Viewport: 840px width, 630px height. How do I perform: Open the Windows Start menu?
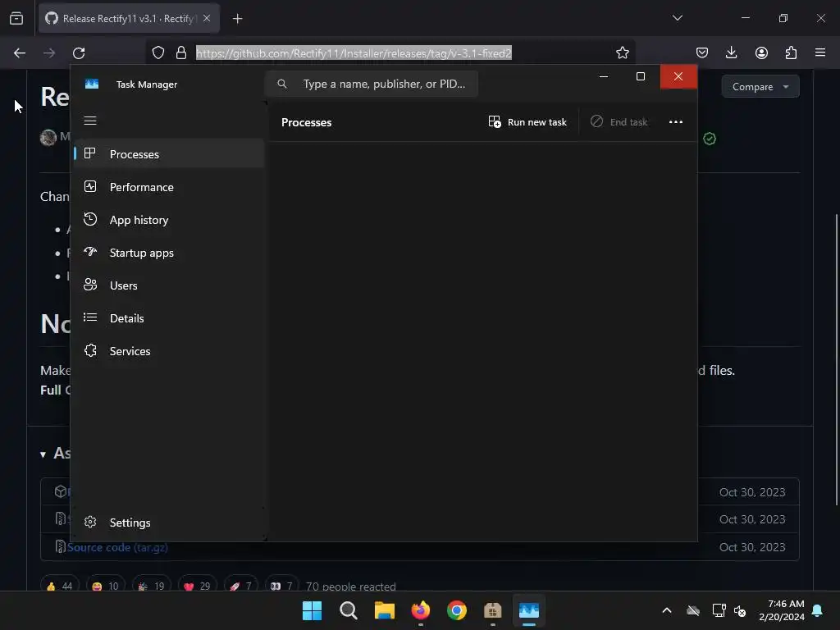click(312, 610)
